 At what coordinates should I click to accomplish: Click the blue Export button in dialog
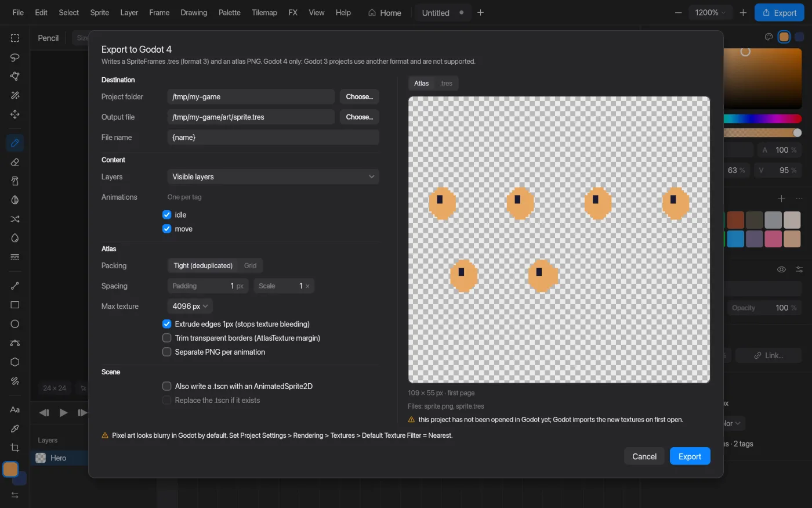pos(690,456)
